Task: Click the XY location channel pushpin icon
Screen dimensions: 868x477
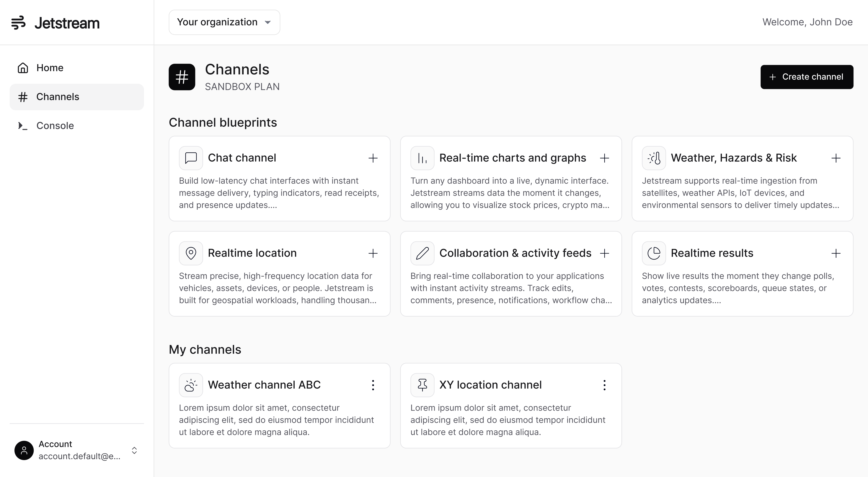Action: click(x=423, y=385)
